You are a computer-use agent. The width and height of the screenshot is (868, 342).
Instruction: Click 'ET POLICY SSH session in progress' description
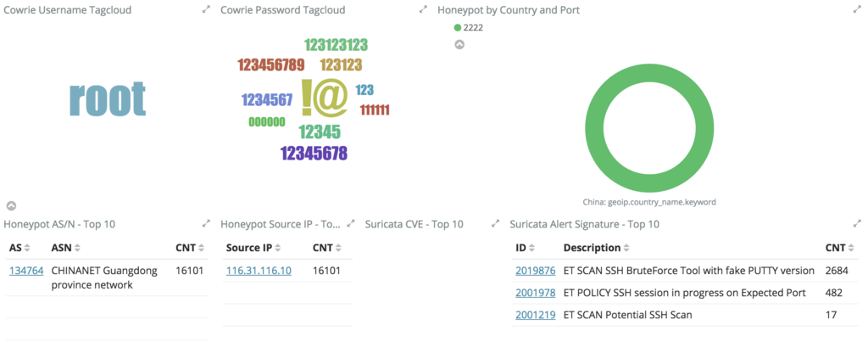684,293
